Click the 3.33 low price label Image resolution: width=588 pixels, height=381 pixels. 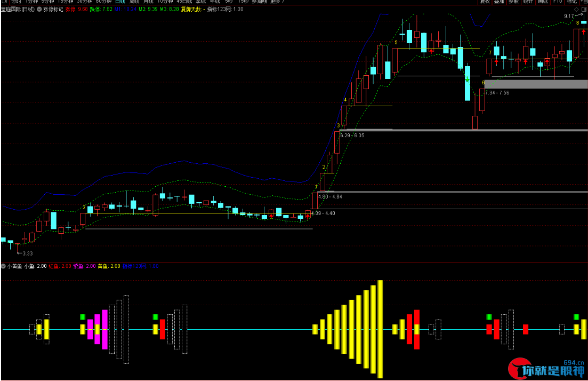point(28,253)
